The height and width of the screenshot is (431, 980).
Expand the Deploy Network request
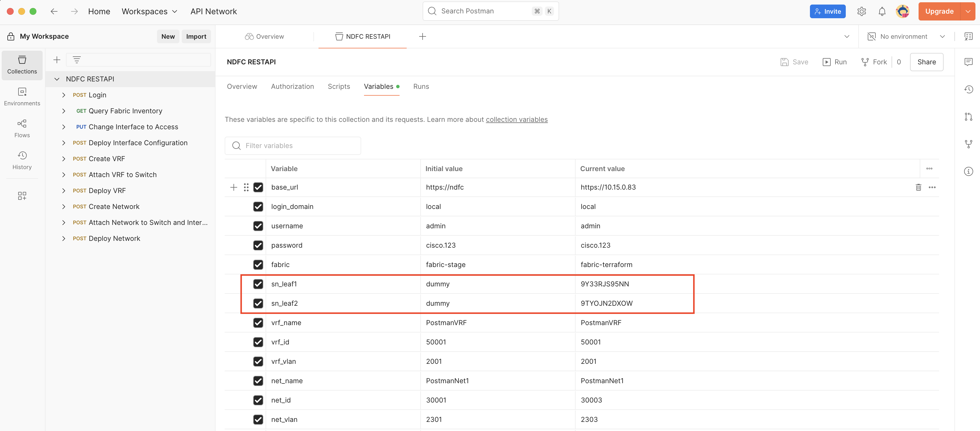63,239
